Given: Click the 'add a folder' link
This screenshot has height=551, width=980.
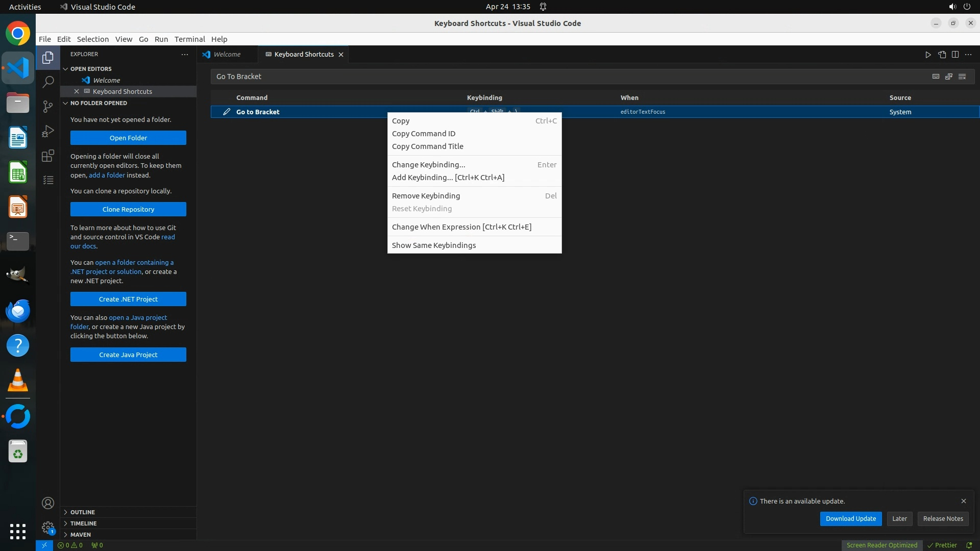Looking at the screenshot, I should [x=107, y=175].
